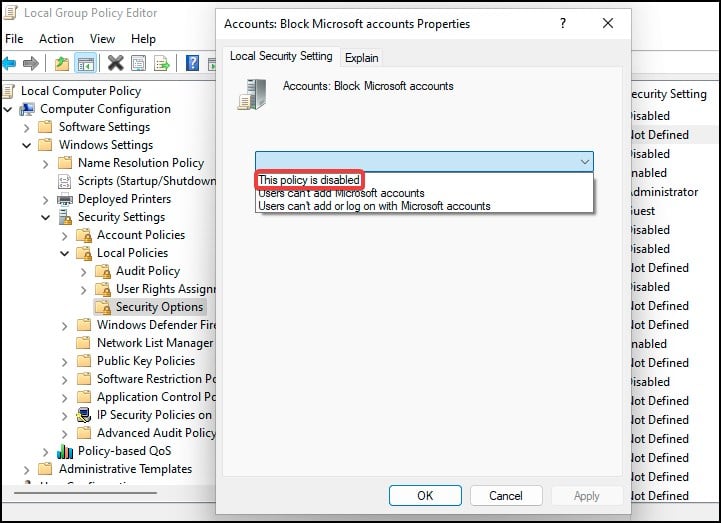Click the dialog's help question mark button
The height and width of the screenshot is (523, 721).
[x=563, y=23]
